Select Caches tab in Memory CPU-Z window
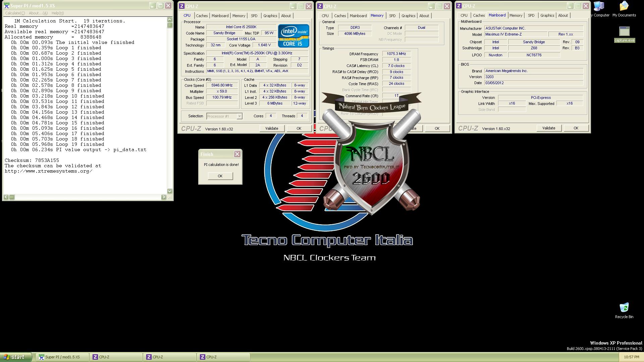The image size is (644, 362). [340, 16]
